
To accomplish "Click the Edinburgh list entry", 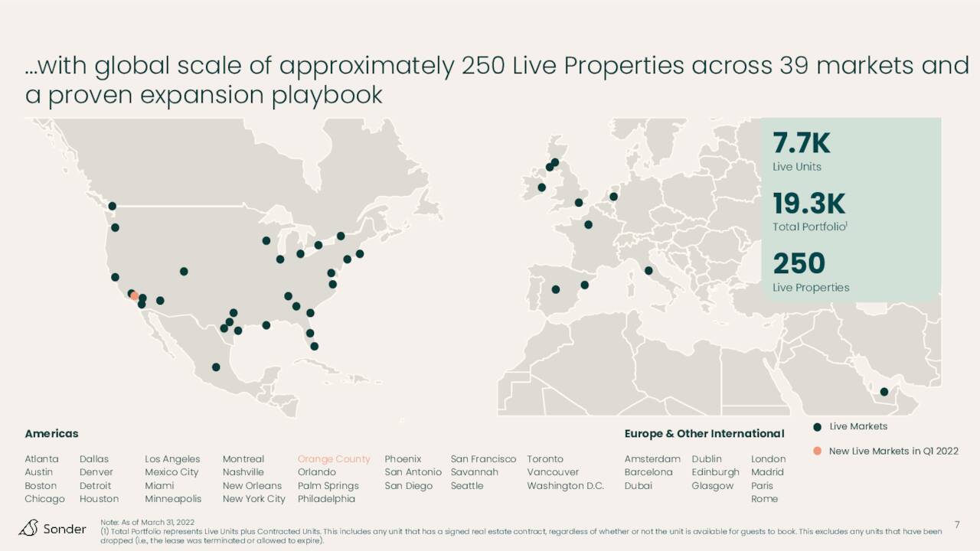I will (716, 472).
